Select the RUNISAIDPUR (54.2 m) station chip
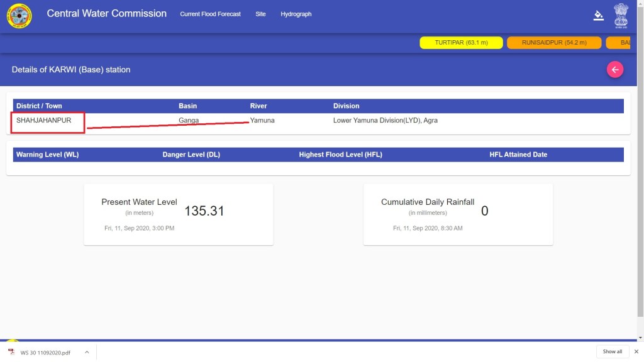This screenshot has width=644, height=362. tap(554, 43)
